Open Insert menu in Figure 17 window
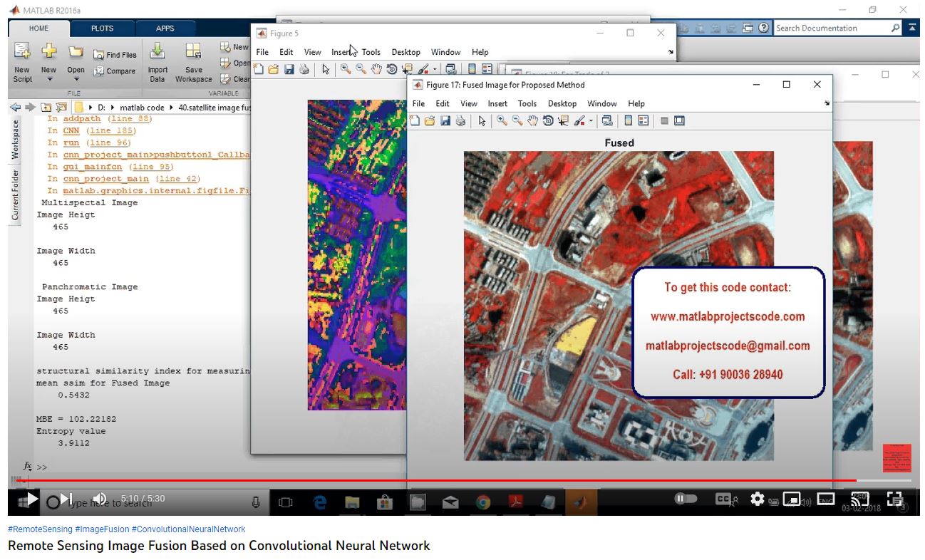This screenshot has height=560, width=925. (497, 104)
